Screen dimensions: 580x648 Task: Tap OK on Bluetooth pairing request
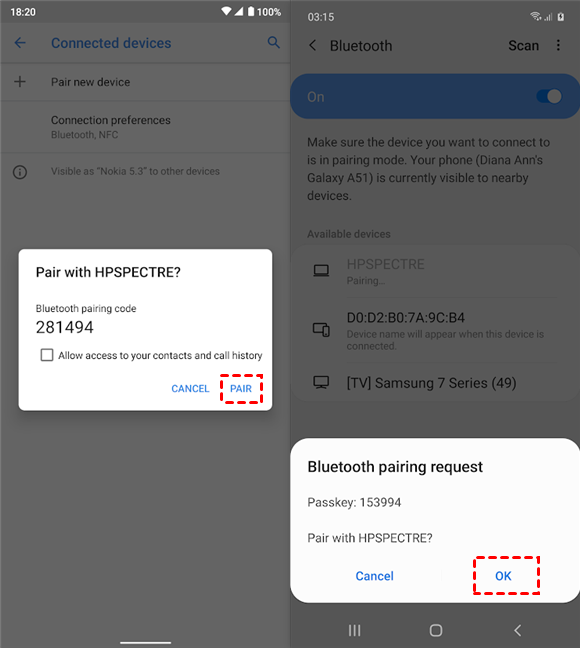pos(504,576)
